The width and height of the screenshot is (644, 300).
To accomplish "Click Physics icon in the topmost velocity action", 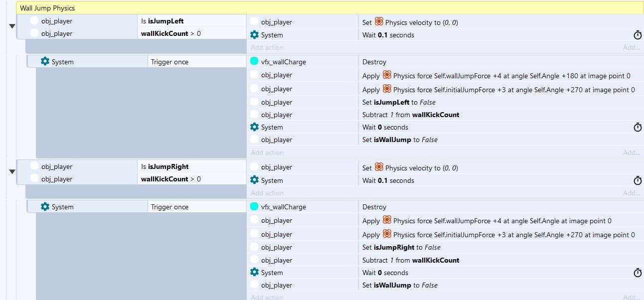I will pos(379,22).
